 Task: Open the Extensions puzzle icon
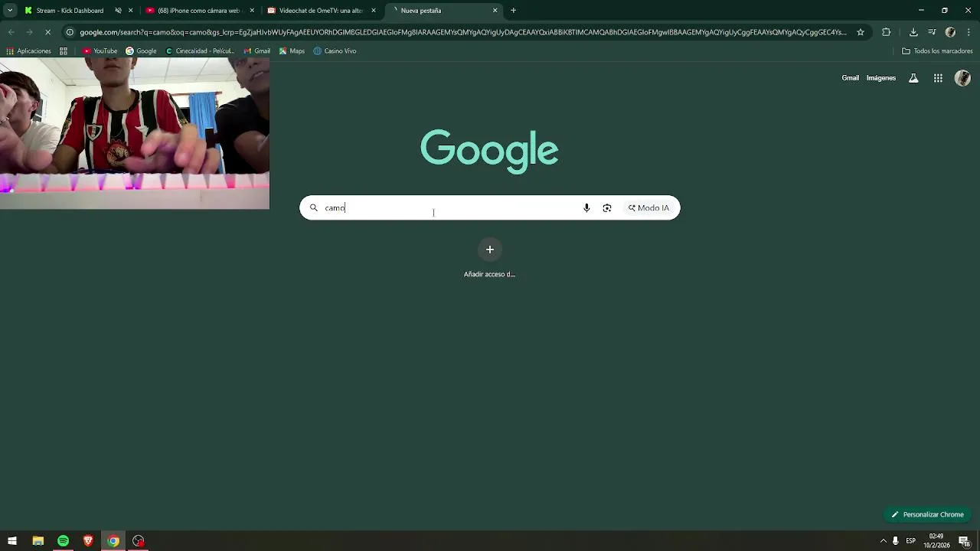(x=887, y=32)
